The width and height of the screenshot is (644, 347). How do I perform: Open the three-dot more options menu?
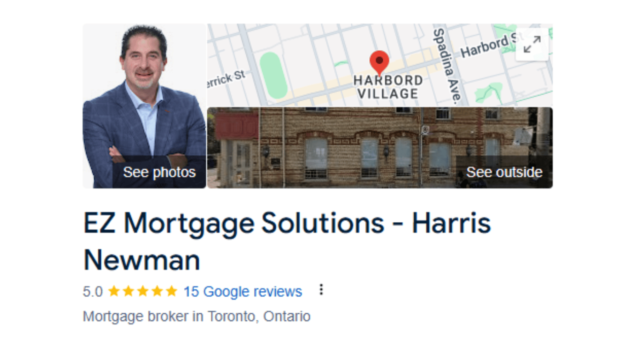(x=321, y=290)
